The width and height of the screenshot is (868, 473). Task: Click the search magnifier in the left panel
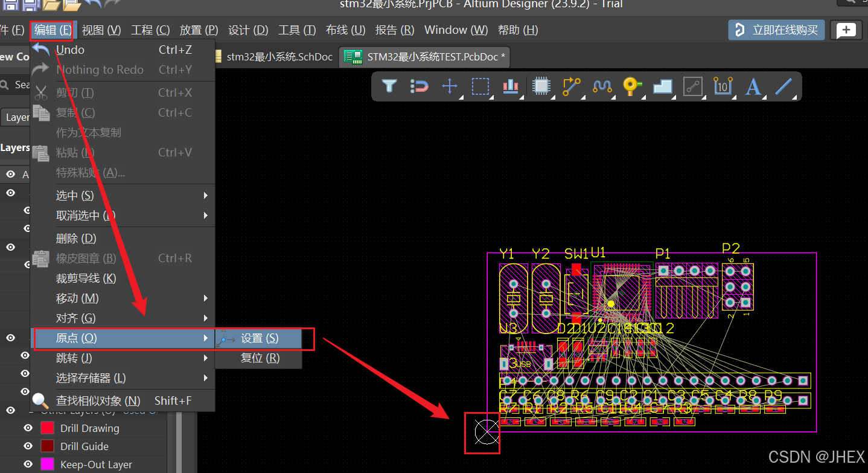(x=5, y=85)
